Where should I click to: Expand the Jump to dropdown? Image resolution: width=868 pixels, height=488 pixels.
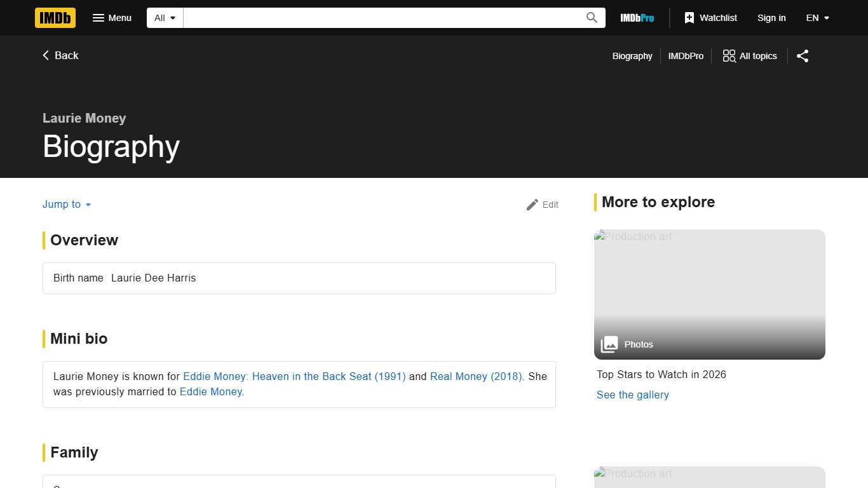(x=66, y=204)
